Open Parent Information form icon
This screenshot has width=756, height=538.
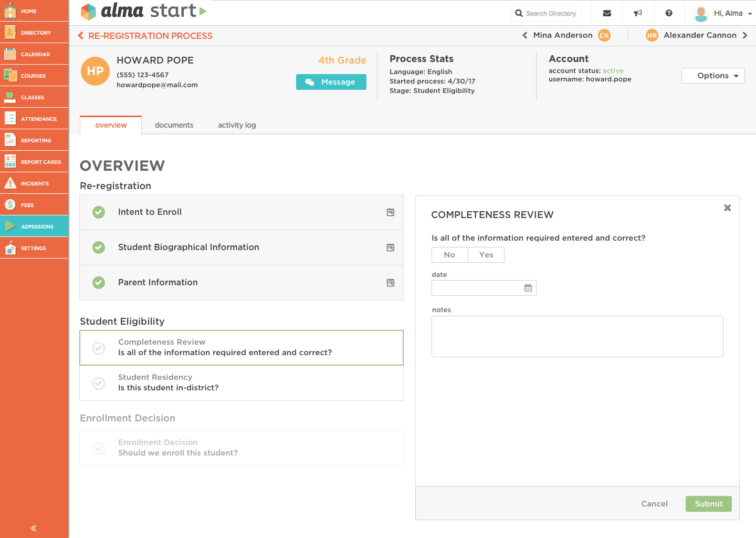[391, 283]
